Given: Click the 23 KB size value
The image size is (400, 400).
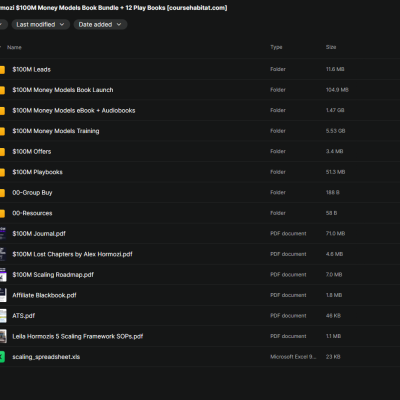Looking at the screenshot, I should (333, 357).
